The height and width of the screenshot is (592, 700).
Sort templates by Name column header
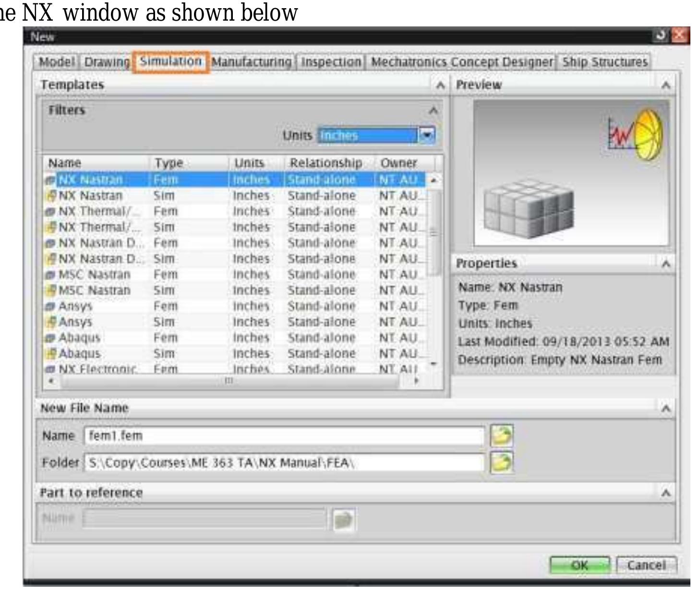click(96, 163)
